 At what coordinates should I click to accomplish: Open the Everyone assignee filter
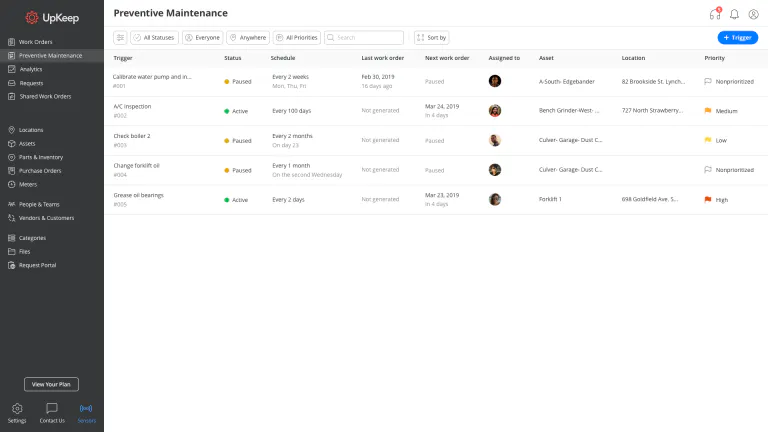click(x=202, y=38)
